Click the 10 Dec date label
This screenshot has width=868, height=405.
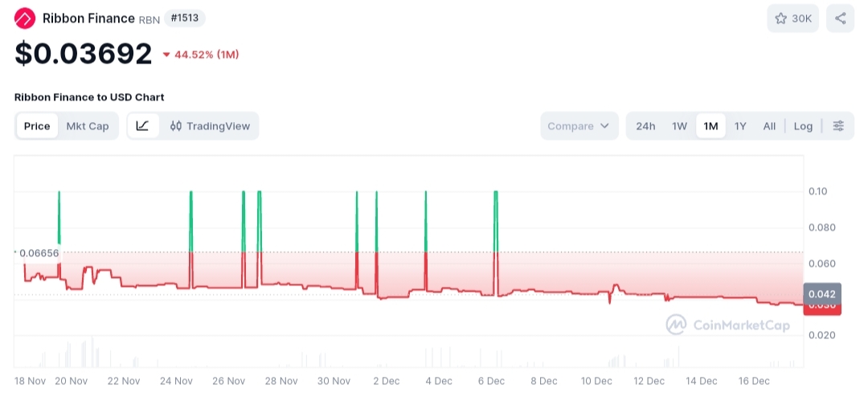click(x=596, y=381)
